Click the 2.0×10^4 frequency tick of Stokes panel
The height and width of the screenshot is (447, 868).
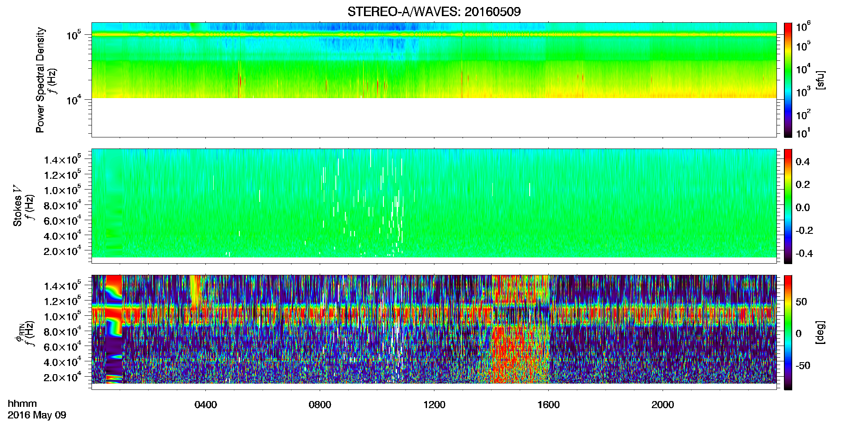tap(63, 251)
